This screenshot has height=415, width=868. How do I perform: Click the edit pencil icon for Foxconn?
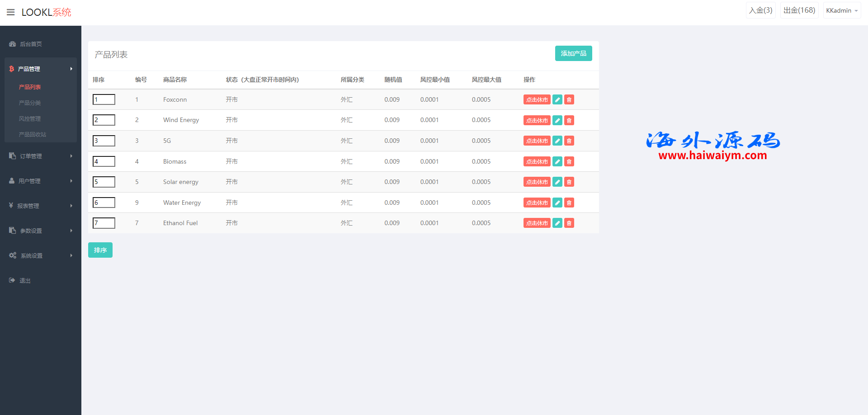(557, 100)
